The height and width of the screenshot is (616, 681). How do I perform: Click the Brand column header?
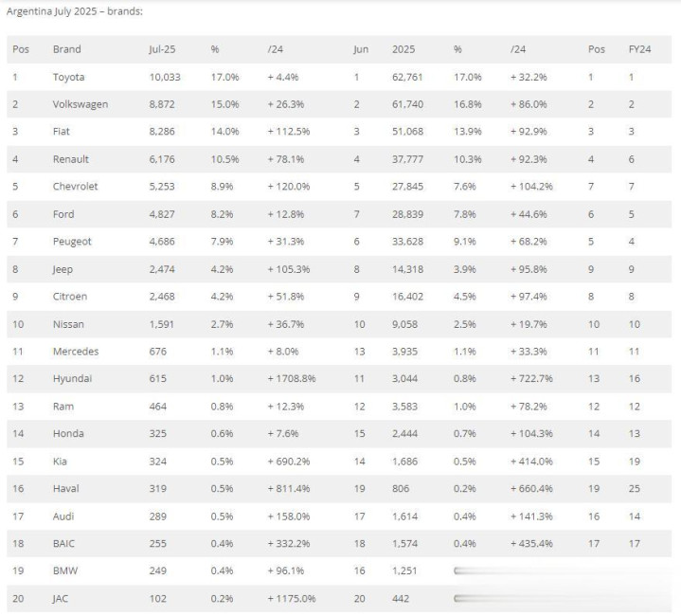(x=66, y=49)
